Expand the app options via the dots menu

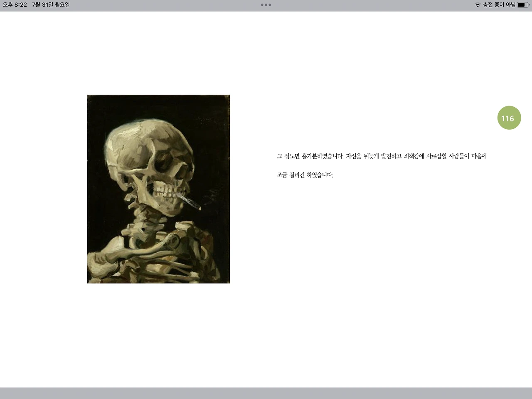point(266,5)
